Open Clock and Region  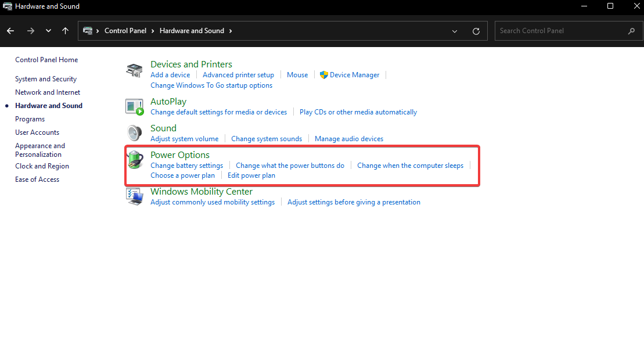[x=42, y=166]
